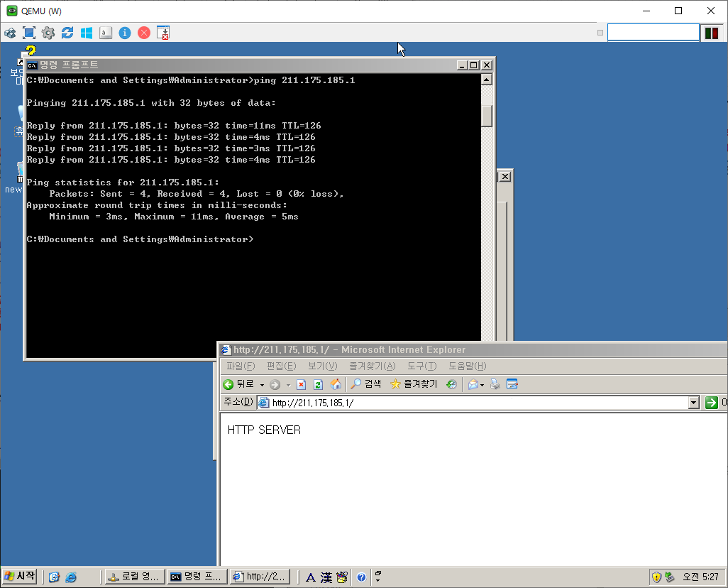Open IE History icon

451,384
